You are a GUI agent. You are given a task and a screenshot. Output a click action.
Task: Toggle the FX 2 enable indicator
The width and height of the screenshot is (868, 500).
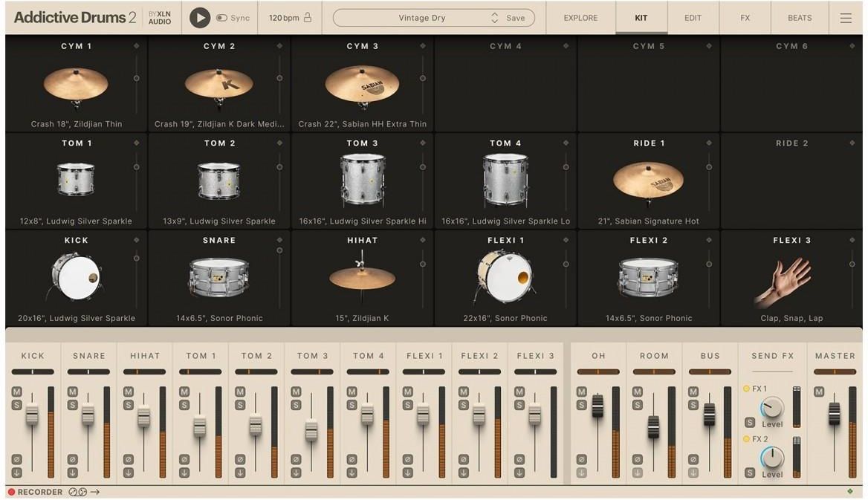(x=746, y=438)
